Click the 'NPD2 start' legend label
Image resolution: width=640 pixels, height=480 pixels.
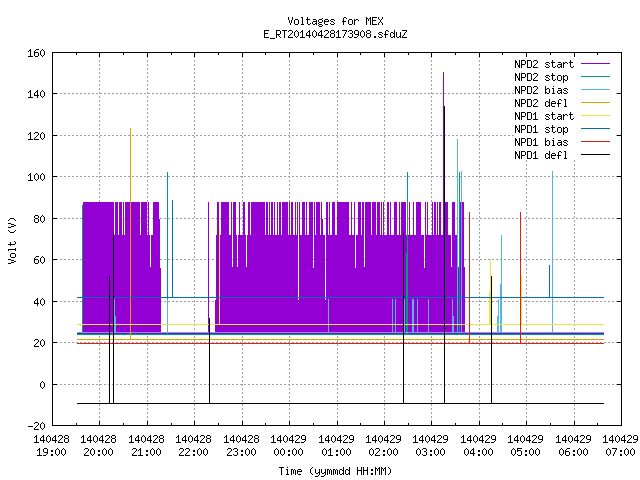pos(544,64)
